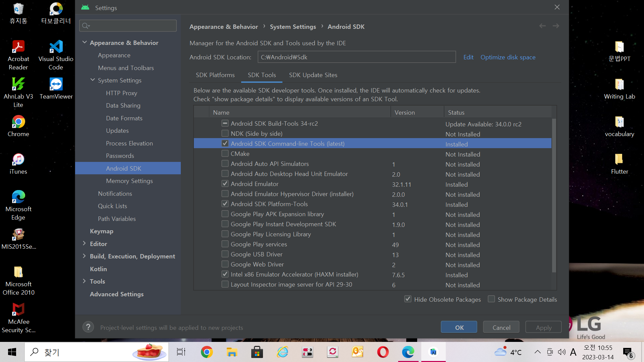Navigate back with the left arrow
The height and width of the screenshot is (362, 644).
pos(542,26)
